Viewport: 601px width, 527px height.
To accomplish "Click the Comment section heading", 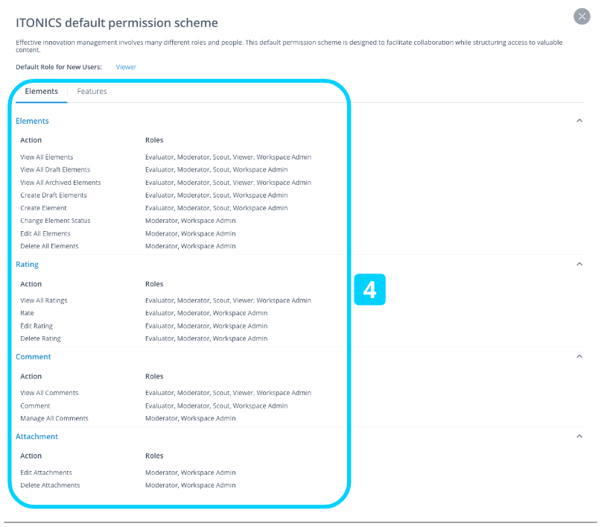I will 33,357.
